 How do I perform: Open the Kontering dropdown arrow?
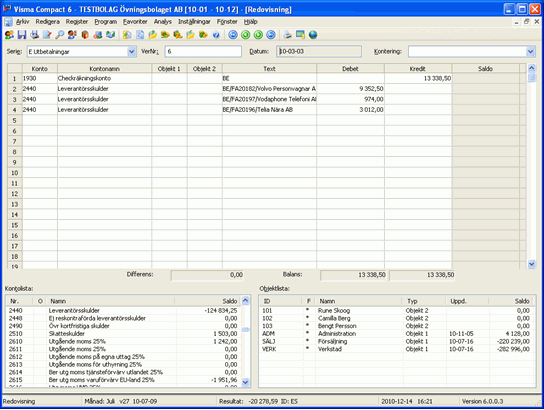(530, 52)
